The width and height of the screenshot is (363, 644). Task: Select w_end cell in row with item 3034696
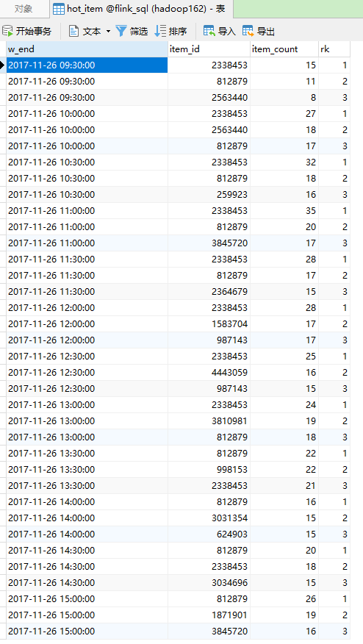[87, 583]
